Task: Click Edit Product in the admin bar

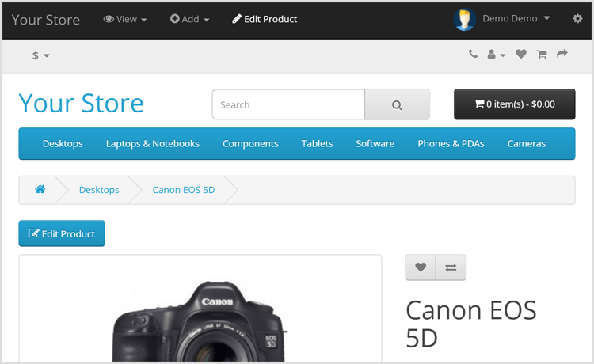Action: tap(265, 19)
